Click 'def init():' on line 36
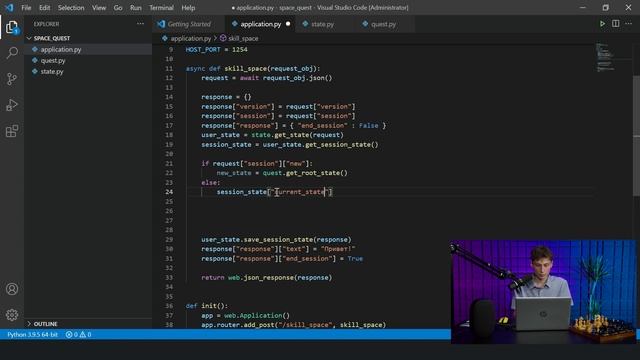 coord(207,306)
